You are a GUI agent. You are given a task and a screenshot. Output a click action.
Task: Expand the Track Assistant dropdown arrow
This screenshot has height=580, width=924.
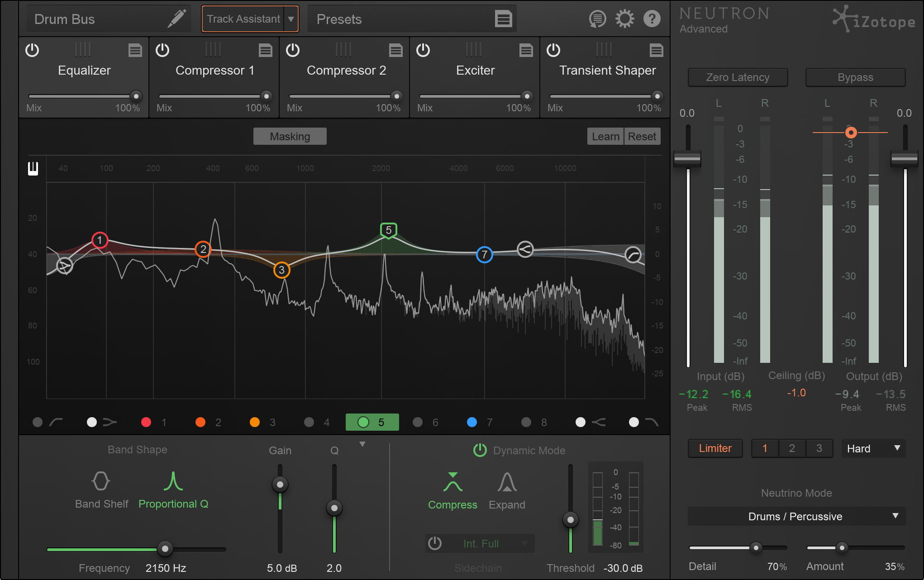(x=291, y=19)
